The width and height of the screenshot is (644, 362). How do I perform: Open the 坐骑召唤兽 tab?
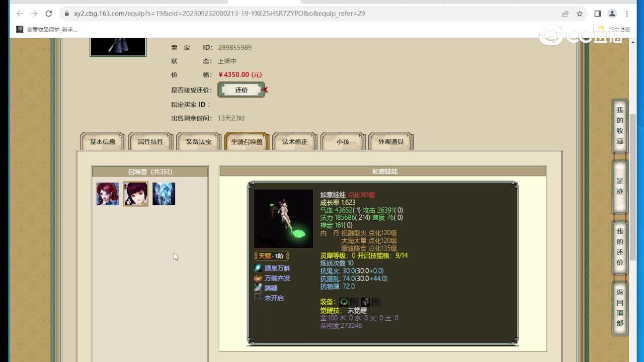click(x=247, y=142)
